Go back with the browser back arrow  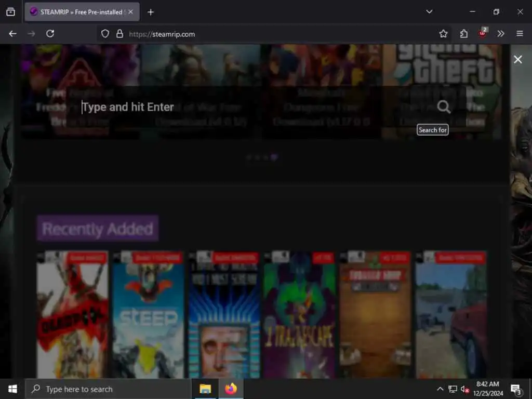pyautogui.click(x=12, y=34)
